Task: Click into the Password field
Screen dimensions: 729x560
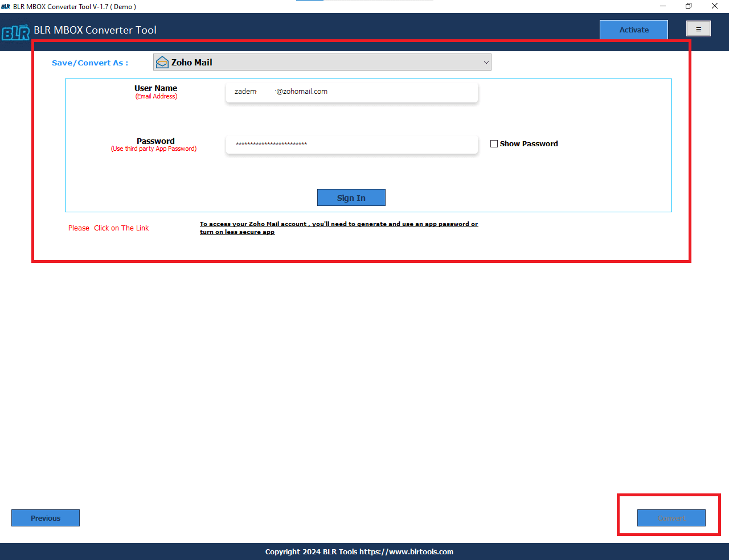Action: tap(352, 144)
